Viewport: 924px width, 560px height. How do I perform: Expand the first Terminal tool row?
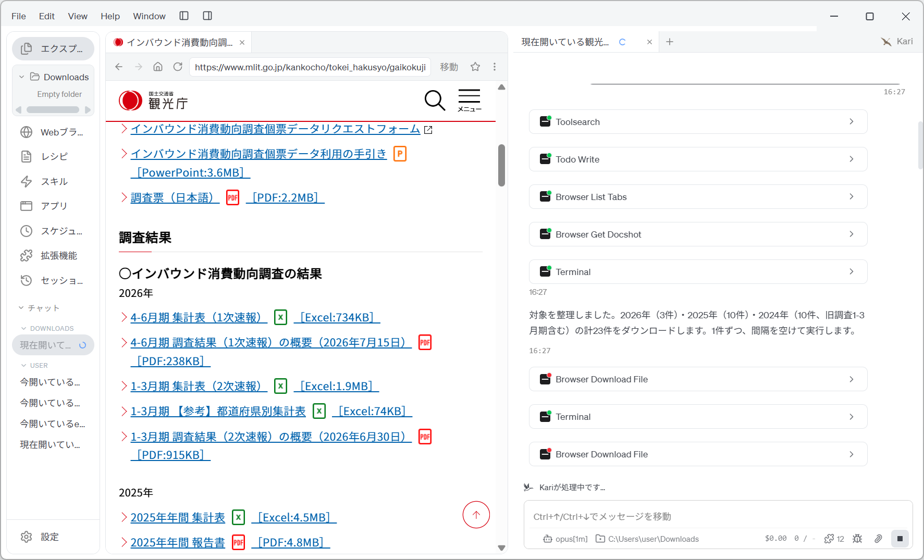click(698, 272)
